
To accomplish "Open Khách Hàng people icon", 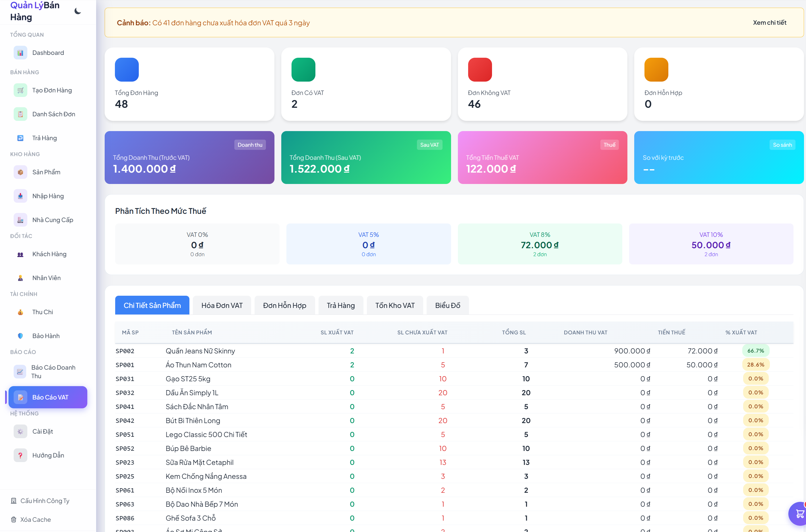I will [x=20, y=254].
